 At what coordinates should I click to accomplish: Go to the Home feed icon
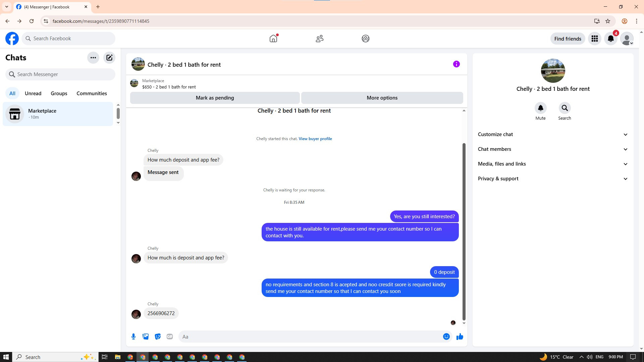tap(273, 39)
